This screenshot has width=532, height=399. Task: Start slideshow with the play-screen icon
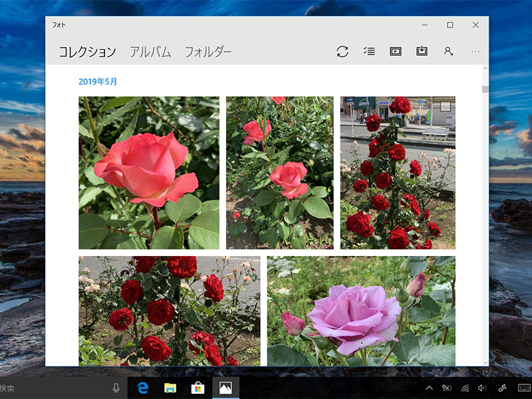coord(396,52)
